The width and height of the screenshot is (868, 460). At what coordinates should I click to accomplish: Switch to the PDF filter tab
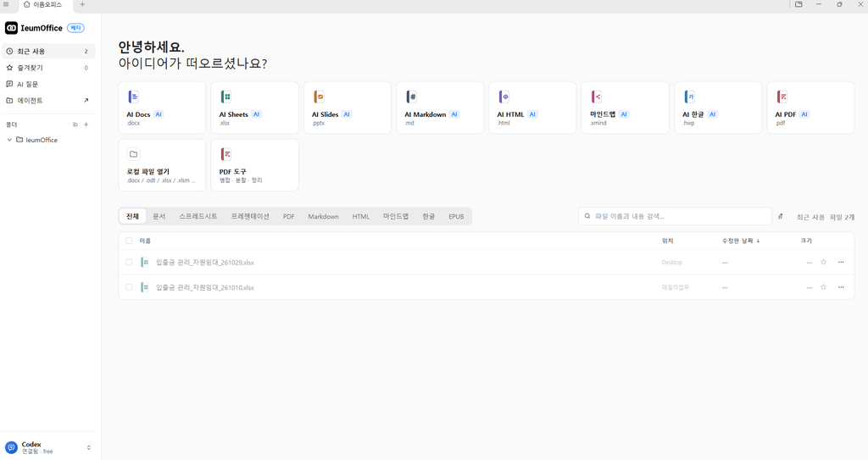click(288, 216)
